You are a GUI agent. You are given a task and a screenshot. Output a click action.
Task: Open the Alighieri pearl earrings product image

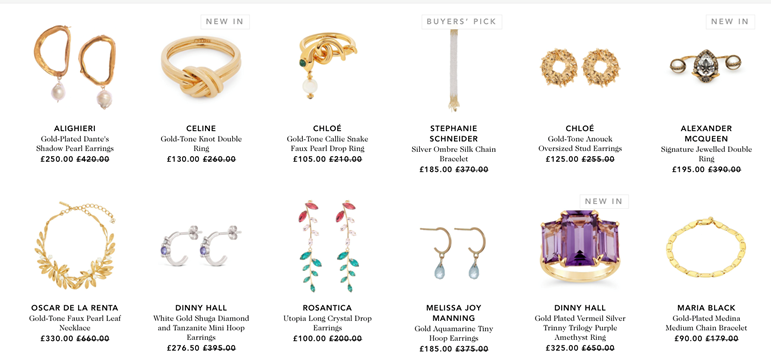75,66
